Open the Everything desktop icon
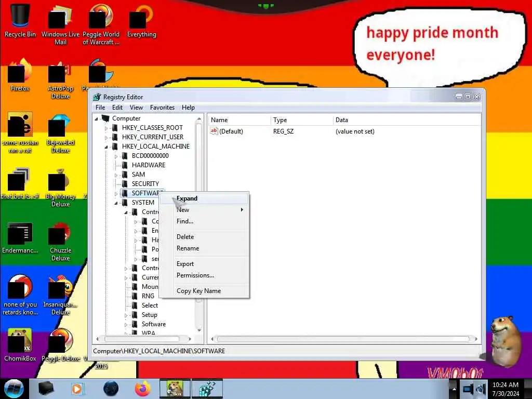The width and height of the screenshot is (532, 399). click(x=142, y=21)
